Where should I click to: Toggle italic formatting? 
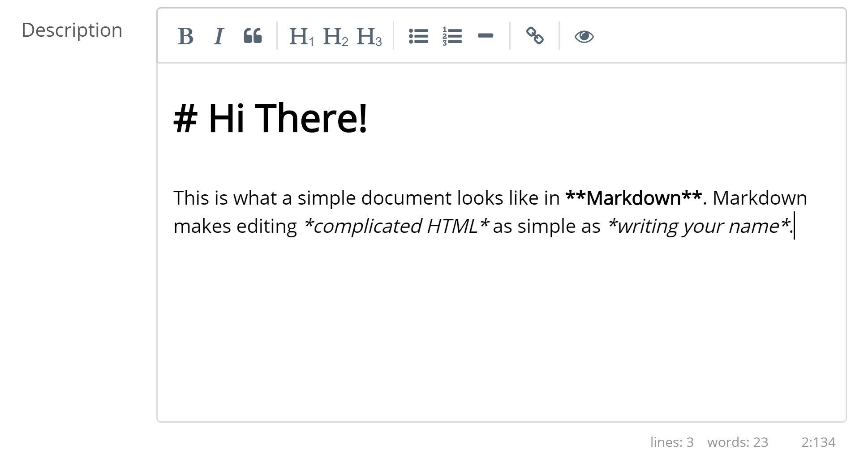[219, 36]
